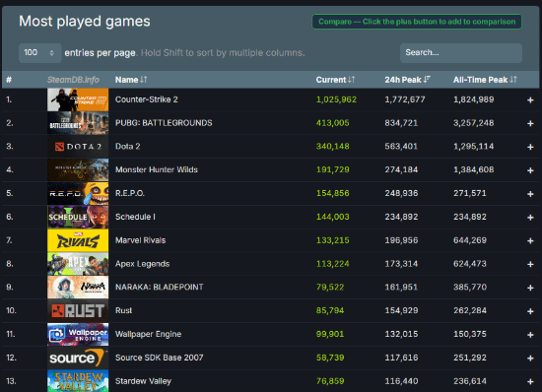Add Schedule I to comparison via plus

pos(530,218)
